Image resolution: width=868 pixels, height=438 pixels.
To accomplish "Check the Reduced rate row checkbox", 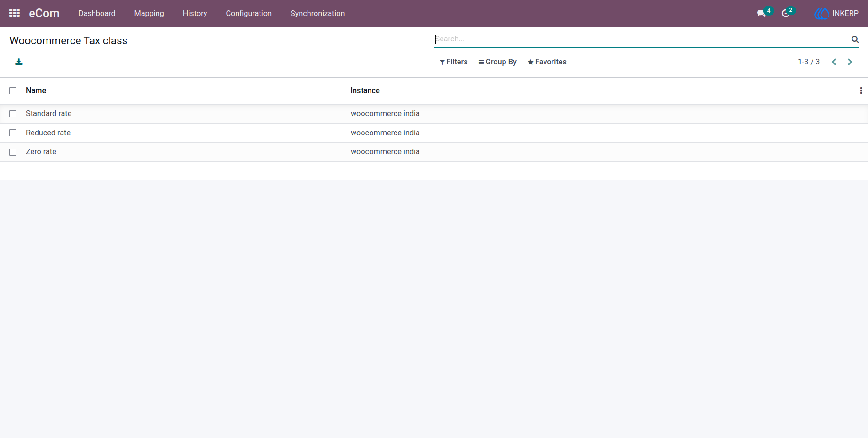I will point(13,133).
